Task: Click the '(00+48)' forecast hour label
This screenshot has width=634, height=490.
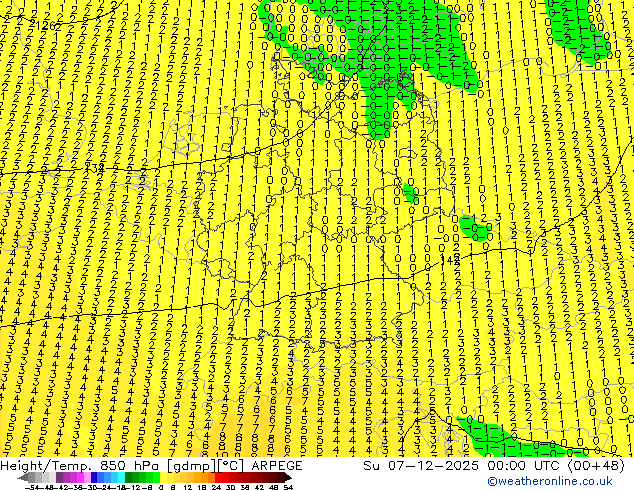Action: [x=597, y=466]
